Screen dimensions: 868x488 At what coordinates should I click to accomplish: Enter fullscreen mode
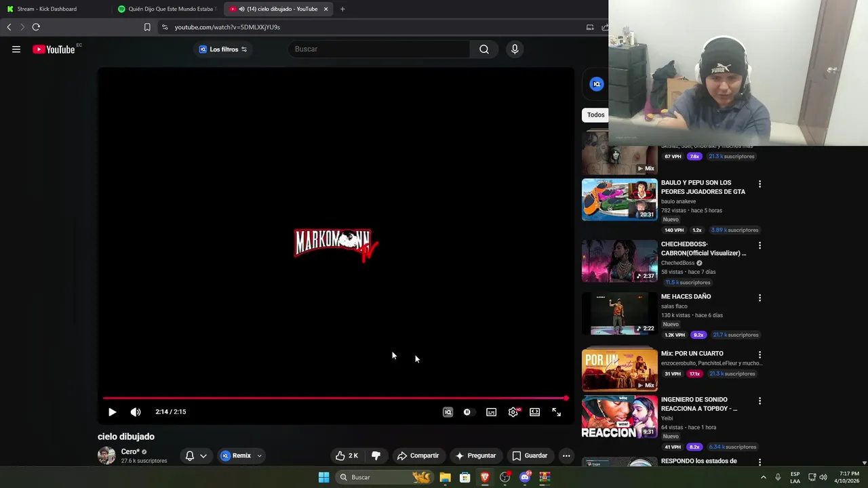tap(557, 411)
